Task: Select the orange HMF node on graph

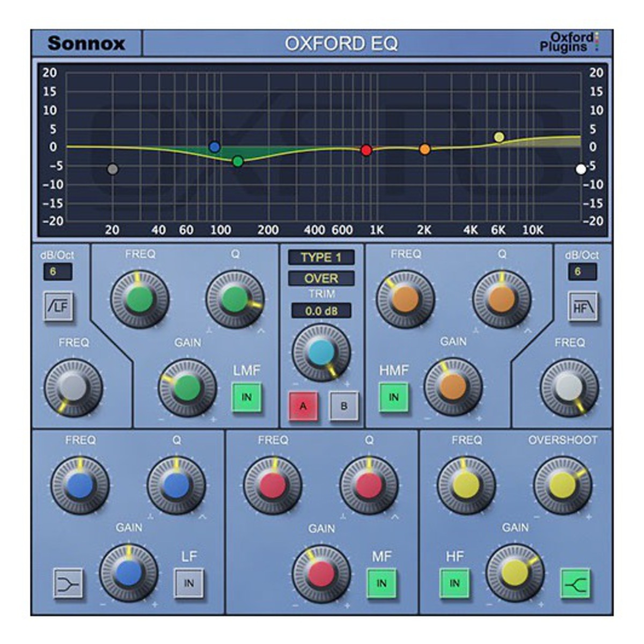Action: [x=425, y=149]
